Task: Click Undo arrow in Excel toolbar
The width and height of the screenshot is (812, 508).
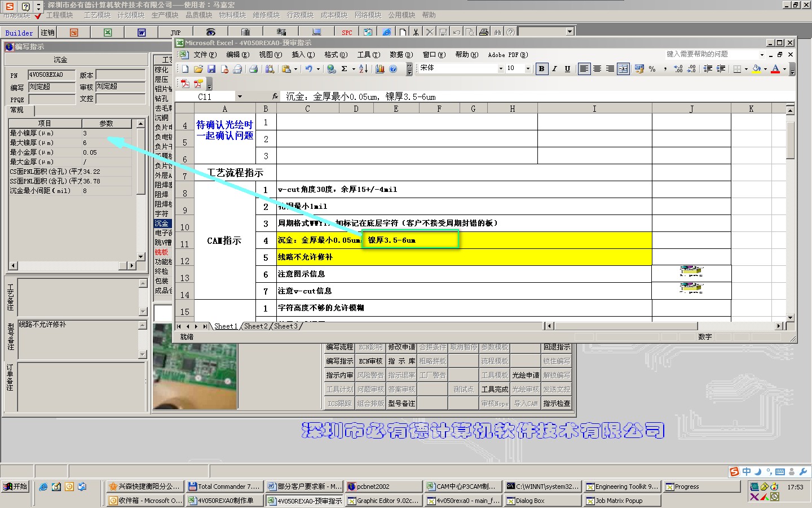Action: pos(308,69)
